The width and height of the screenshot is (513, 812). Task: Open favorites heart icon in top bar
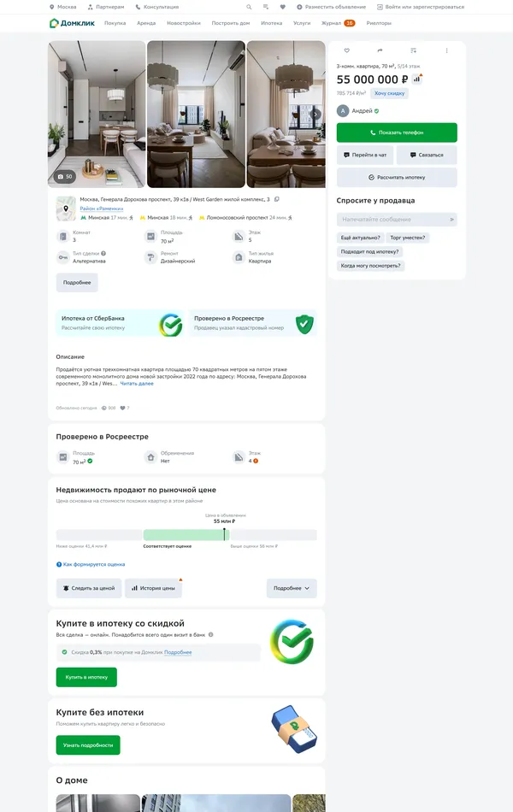(282, 7)
